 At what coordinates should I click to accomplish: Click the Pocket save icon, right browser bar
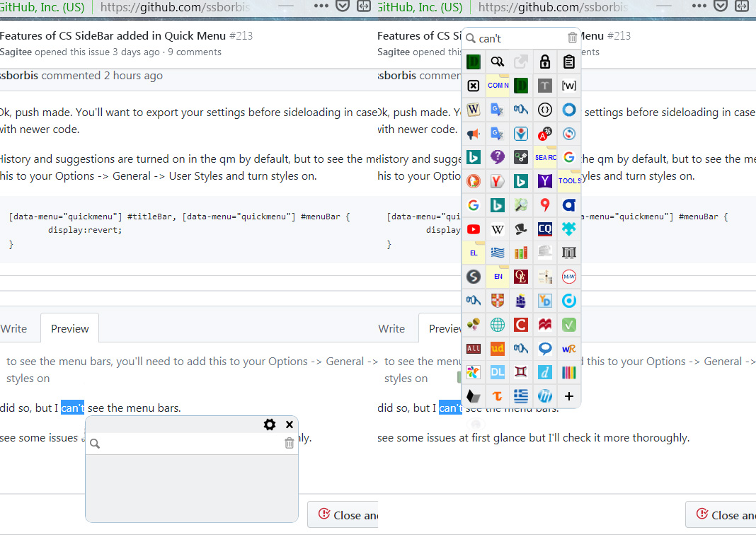pyautogui.click(x=721, y=6)
